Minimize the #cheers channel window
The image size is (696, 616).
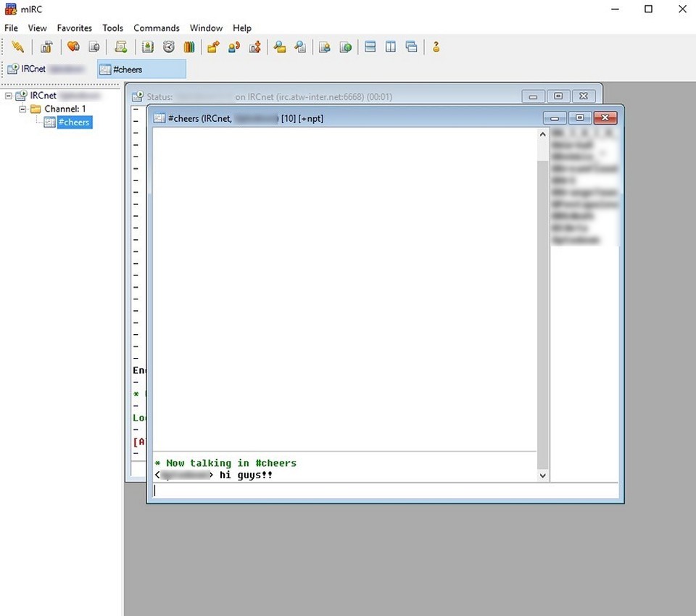(x=555, y=117)
